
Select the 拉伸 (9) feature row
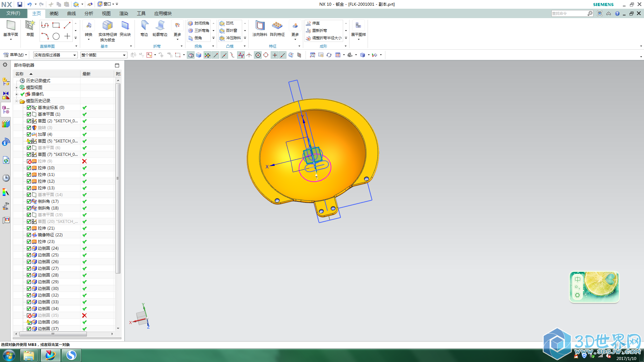(64, 161)
